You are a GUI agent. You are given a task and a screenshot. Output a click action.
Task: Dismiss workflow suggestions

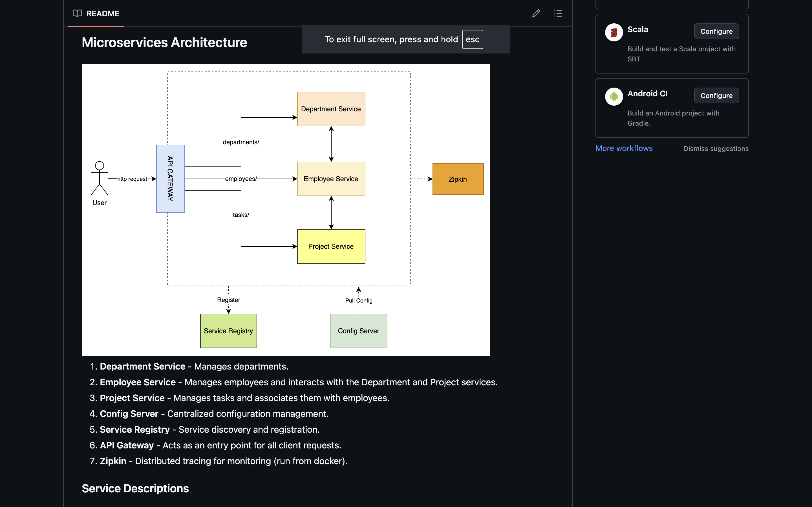tap(716, 148)
